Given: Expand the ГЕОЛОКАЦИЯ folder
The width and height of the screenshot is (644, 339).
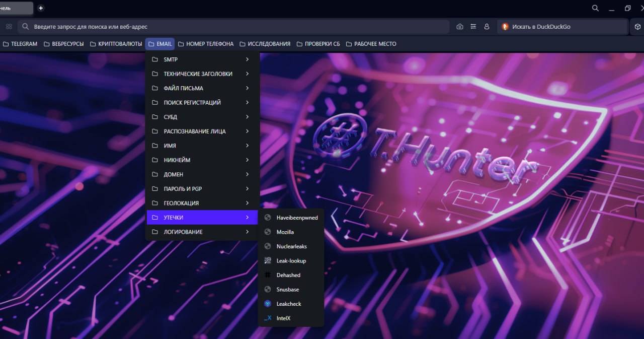Looking at the screenshot, I should point(201,203).
